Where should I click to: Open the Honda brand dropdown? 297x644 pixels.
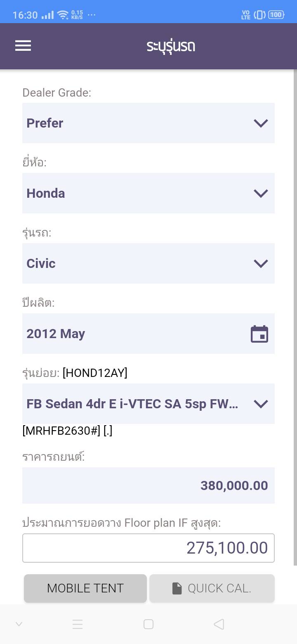(x=148, y=193)
